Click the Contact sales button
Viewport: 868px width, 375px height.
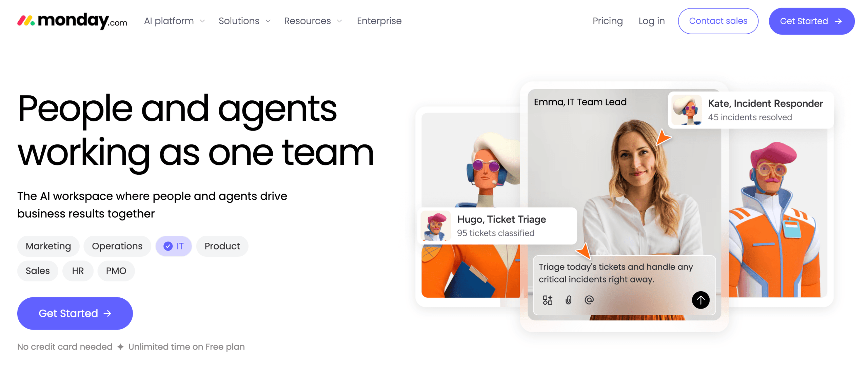coord(718,21)
